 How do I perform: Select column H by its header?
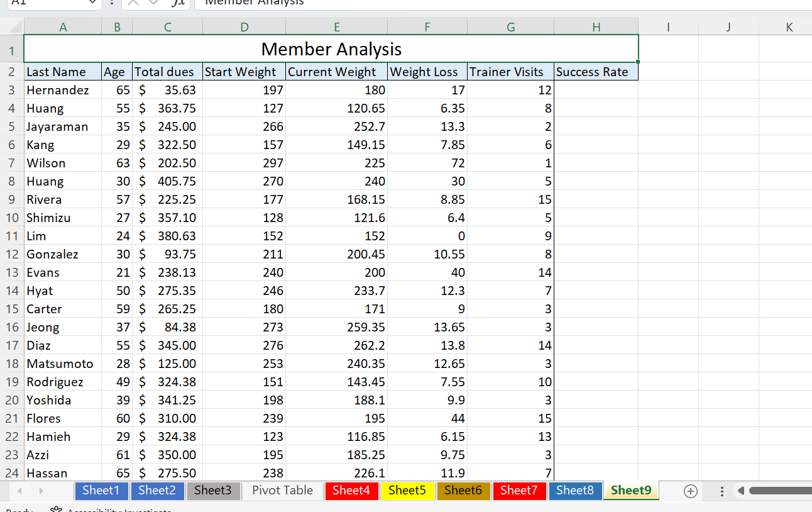click(596, 26)
